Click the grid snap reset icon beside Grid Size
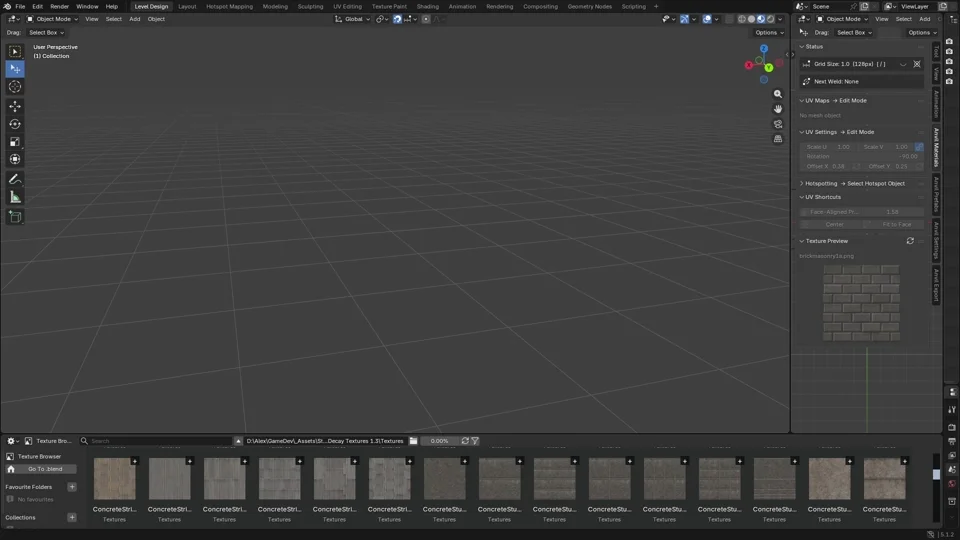This screenshot has height=540, width=960. (917, 64)
